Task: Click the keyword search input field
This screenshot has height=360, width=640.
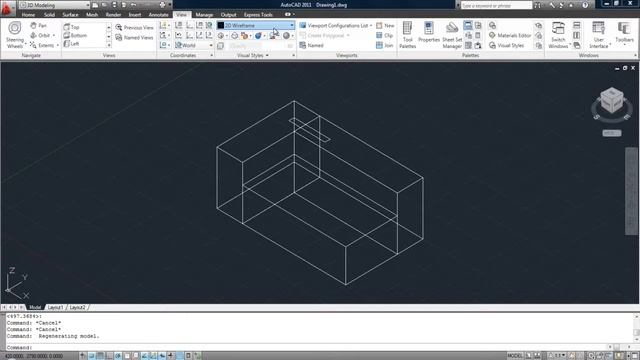Action: [x=496, y=5]
